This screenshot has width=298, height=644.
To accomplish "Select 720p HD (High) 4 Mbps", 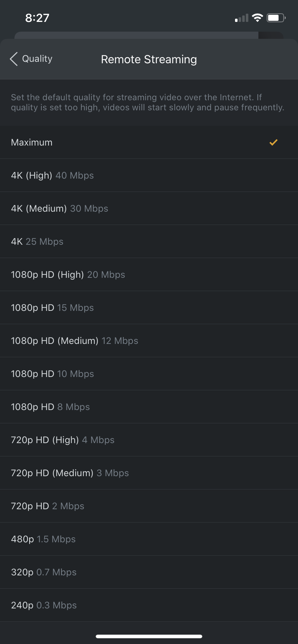I will click(149, 440).
